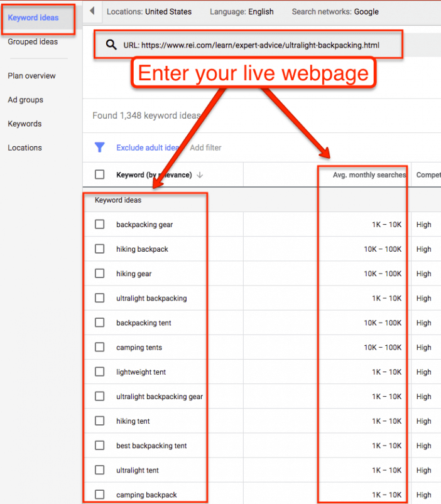Click the 'hiking tent' keyword text
441x504 pixels.
pyautogui.click(x=133, y=421)
